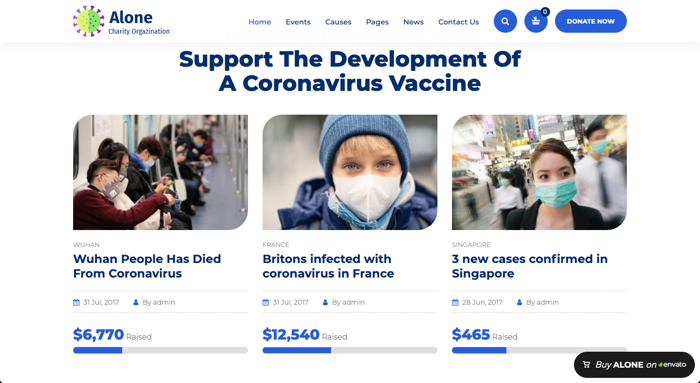Image resolution: width=700 pixels, height=383 pixels.
Task: Go to the News menu
Action: (x=413, y=22)
